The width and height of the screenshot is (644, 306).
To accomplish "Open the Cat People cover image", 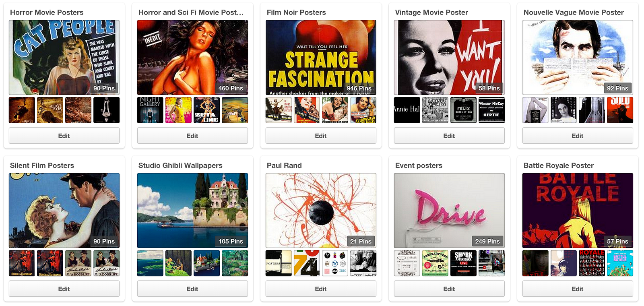I will [64, 58].
